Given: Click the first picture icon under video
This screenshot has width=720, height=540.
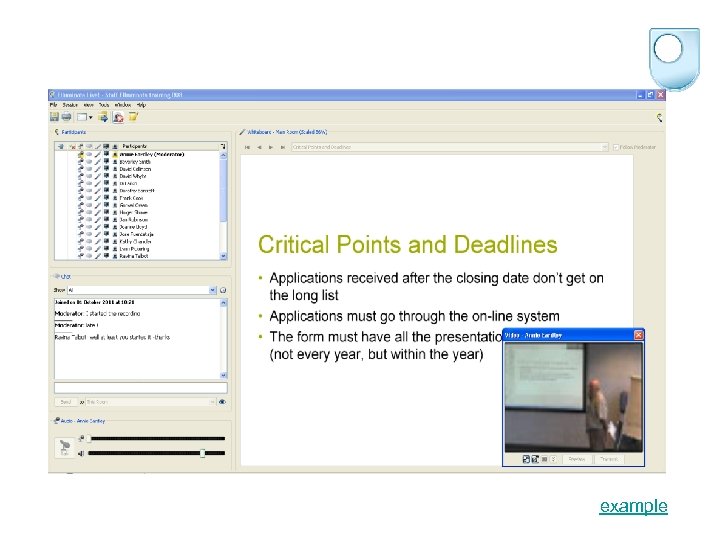Looking at the screenshot, I should click(527, 459).
